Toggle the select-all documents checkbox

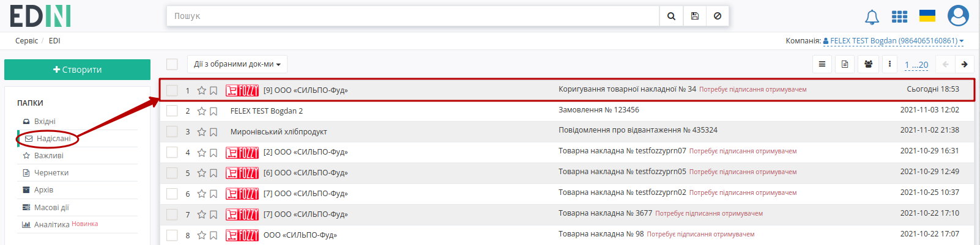[172, 64]
